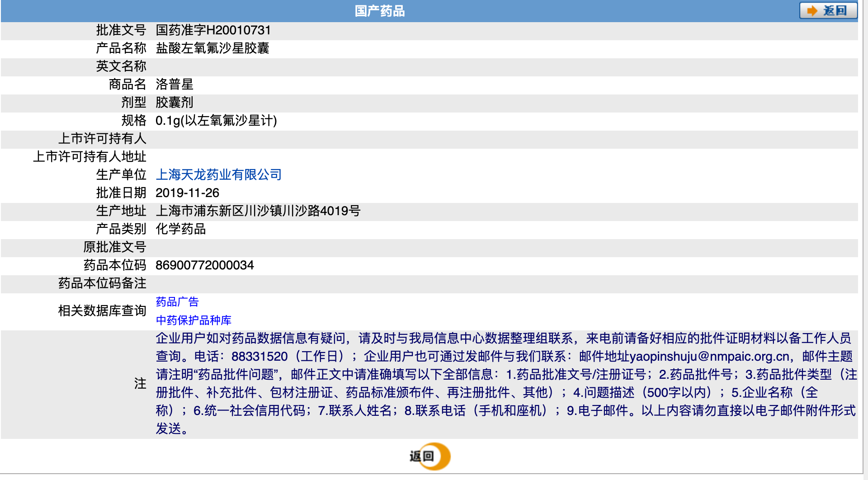The height and width of the screenshot is (480, 868).
Task: Select product category value 化学药品
Action: tap(181, 229)
